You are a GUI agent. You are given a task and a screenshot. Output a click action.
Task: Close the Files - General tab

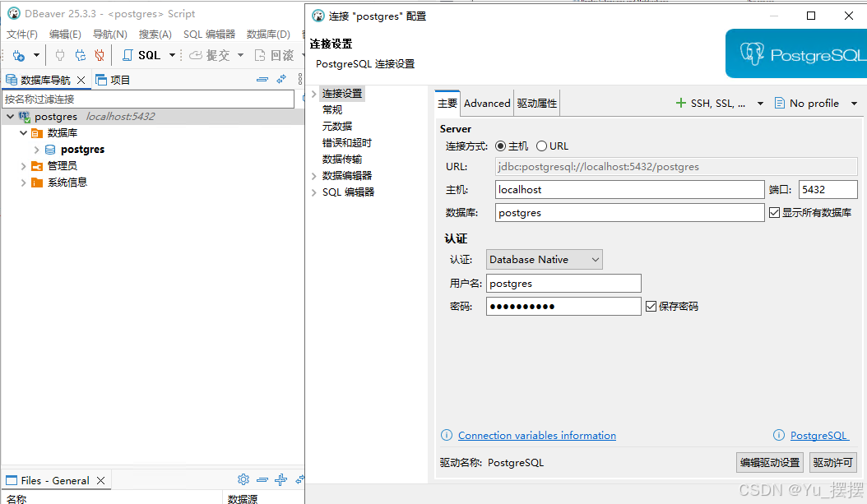(100, 481)
